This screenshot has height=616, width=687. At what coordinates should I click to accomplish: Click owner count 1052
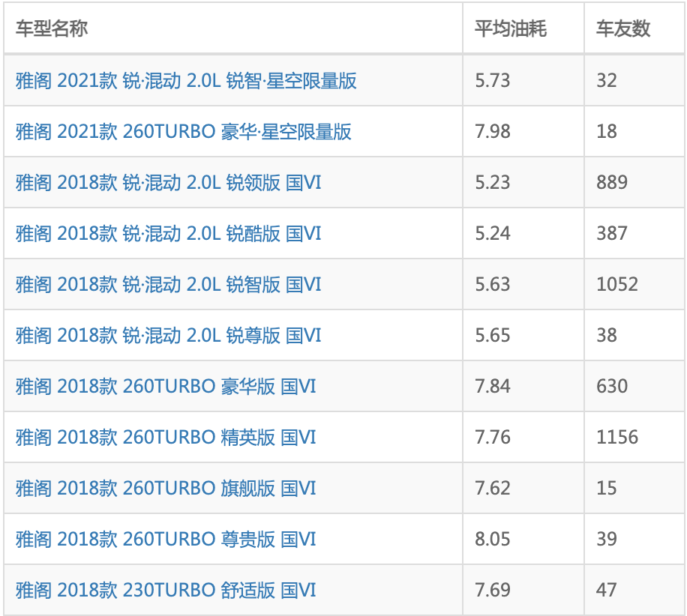tap(617, 285)
